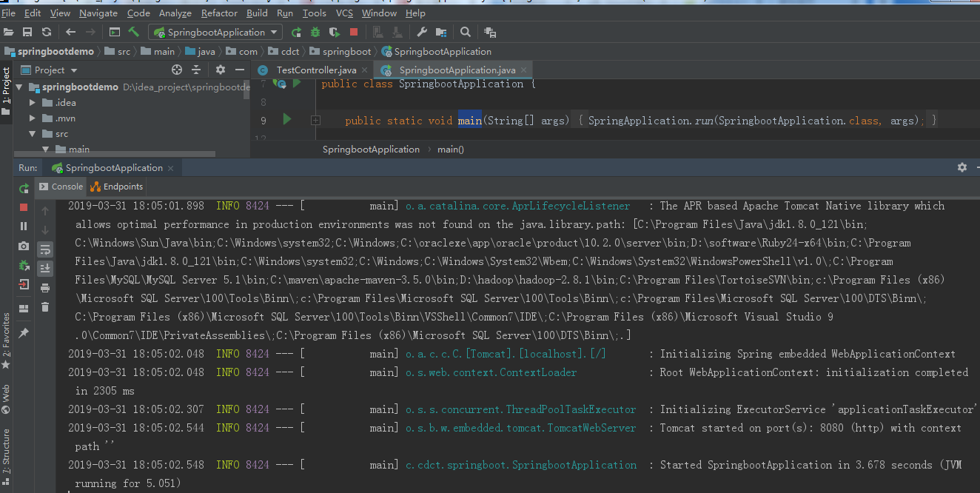Click the folded SpringApplication.run code block
The image size is (980, 493).
pos(756,120)
